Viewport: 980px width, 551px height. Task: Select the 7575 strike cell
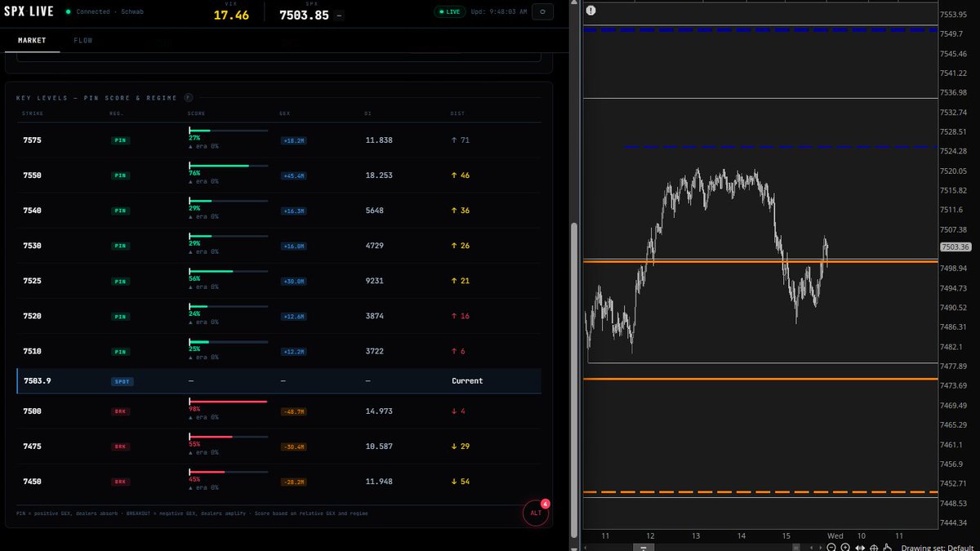point(33,140)
